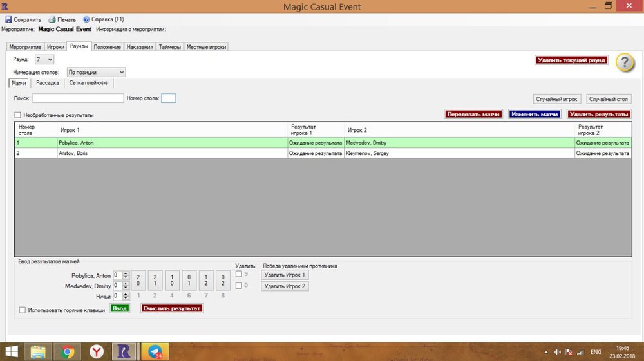Open Telegram from the taskbar

155,351
